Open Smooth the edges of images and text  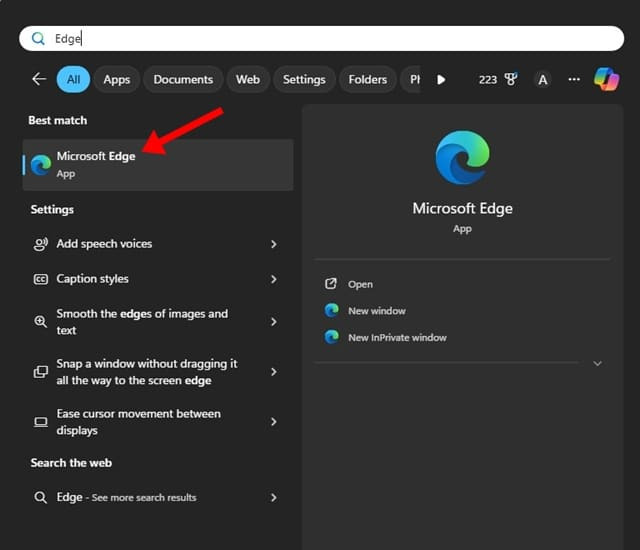[158, 322]
